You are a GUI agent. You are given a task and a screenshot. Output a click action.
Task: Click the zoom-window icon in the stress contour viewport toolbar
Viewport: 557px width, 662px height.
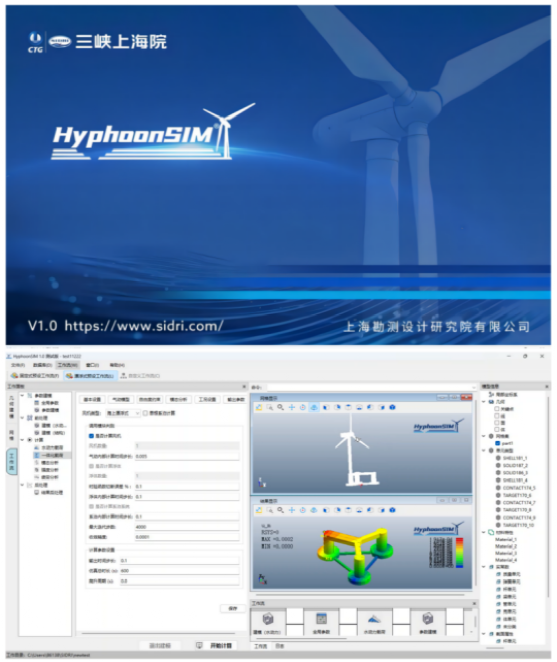pos(269,510)
